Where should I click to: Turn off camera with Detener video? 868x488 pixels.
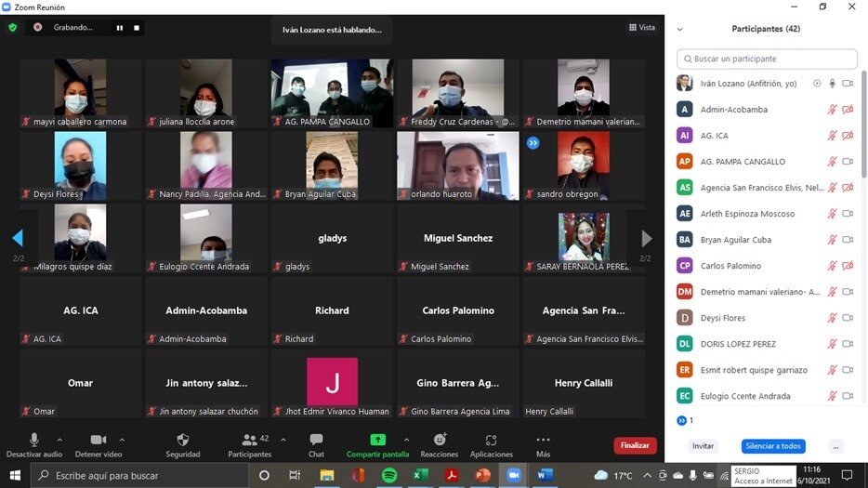(x=98, y=441)
